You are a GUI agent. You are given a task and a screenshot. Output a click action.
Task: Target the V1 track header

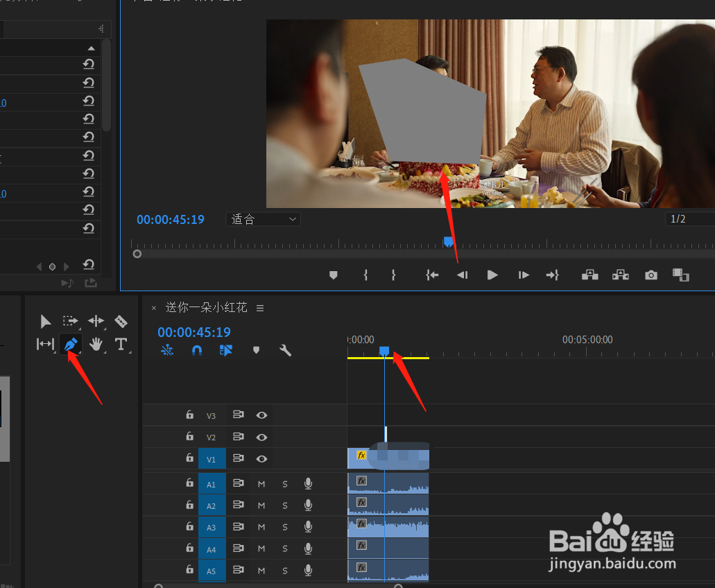coord(212,458)
